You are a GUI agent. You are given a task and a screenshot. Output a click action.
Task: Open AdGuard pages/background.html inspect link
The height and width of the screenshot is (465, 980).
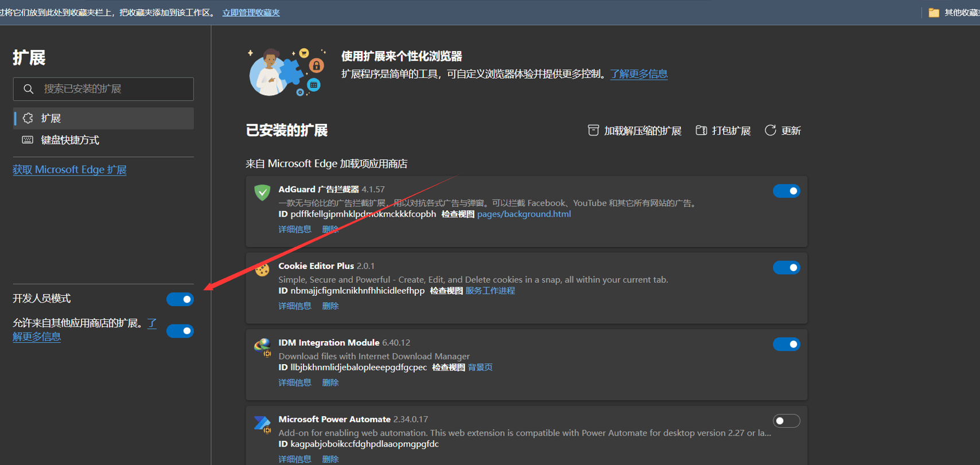[524, 214]
